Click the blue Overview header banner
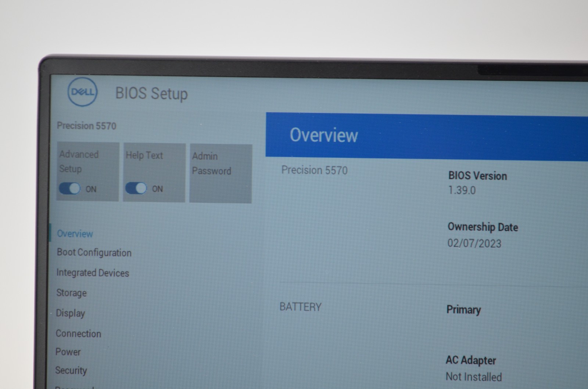 (x=427, y=136)
